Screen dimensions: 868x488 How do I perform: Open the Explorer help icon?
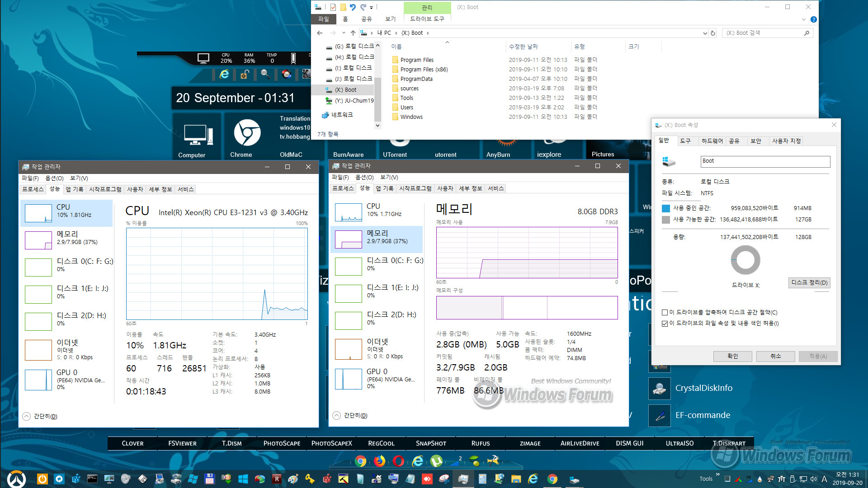[x=814, y=19]
